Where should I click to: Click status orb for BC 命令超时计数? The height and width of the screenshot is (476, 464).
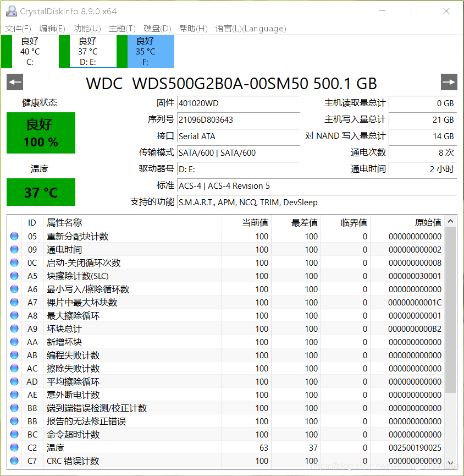pos(14,434)
